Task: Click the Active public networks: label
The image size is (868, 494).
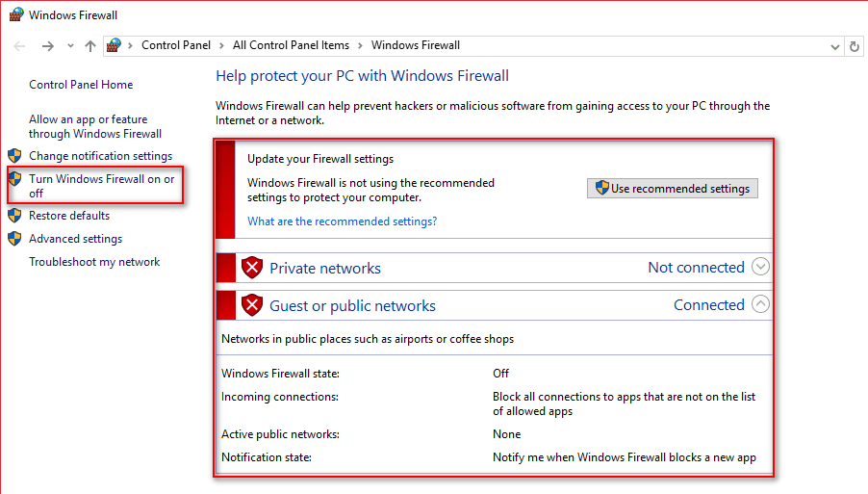Action: pyautogui.click(x=280, y=434)
